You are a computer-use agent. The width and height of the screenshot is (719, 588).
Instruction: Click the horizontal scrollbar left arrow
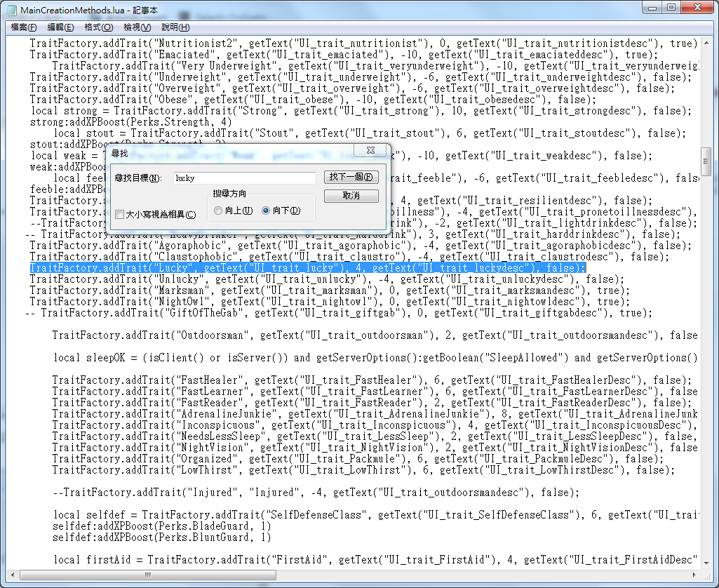[13, 575]
